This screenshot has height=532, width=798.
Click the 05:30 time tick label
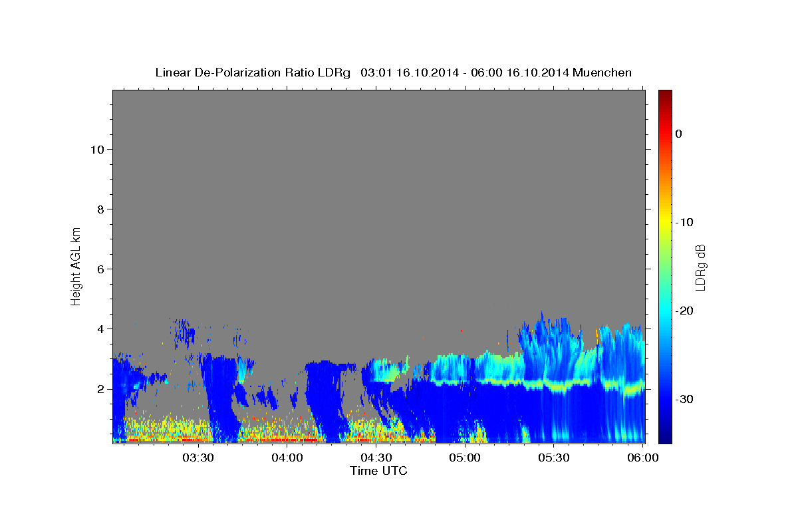pyautogui.click(x=554, y=458)
